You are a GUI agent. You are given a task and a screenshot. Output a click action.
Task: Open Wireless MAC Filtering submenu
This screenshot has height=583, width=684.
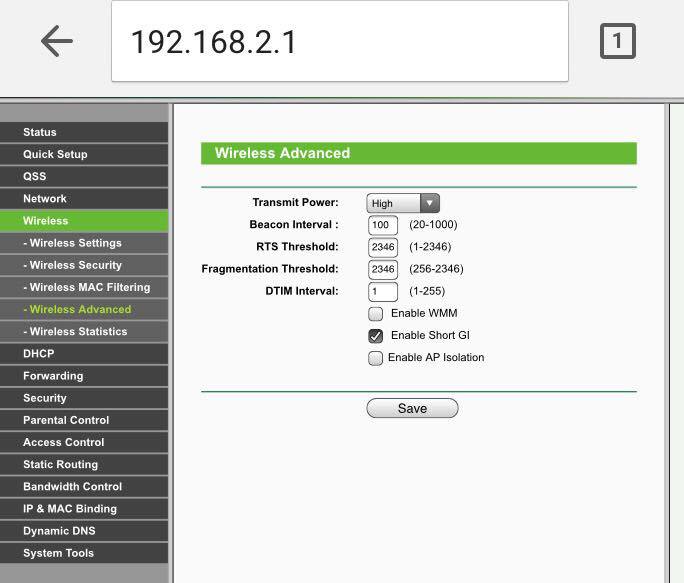[x=84, y=288]
